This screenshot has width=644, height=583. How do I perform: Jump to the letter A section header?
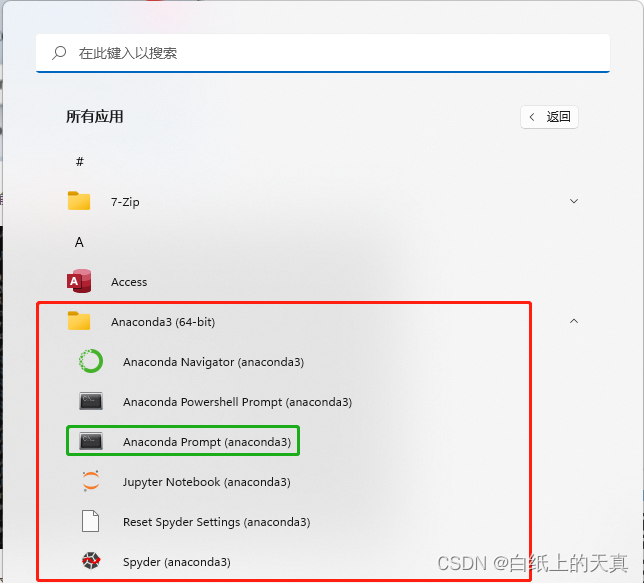click(79, 242)
